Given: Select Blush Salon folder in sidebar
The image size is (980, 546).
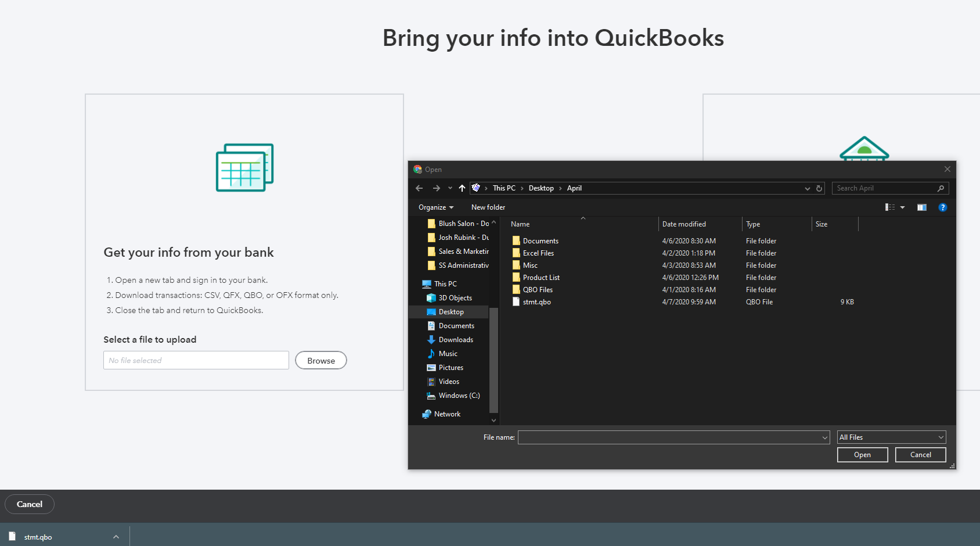Looking at the screenshot, I should (458, 224).
